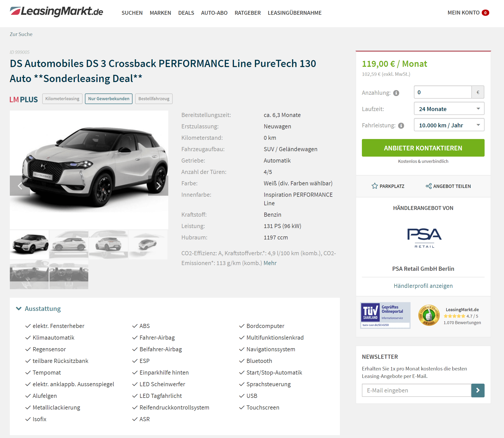Show the next car image arrow

coord(158,186)
